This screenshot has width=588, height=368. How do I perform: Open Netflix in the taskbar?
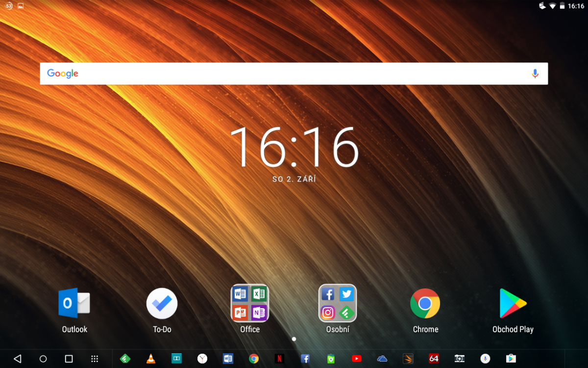(x=279, y=359)
